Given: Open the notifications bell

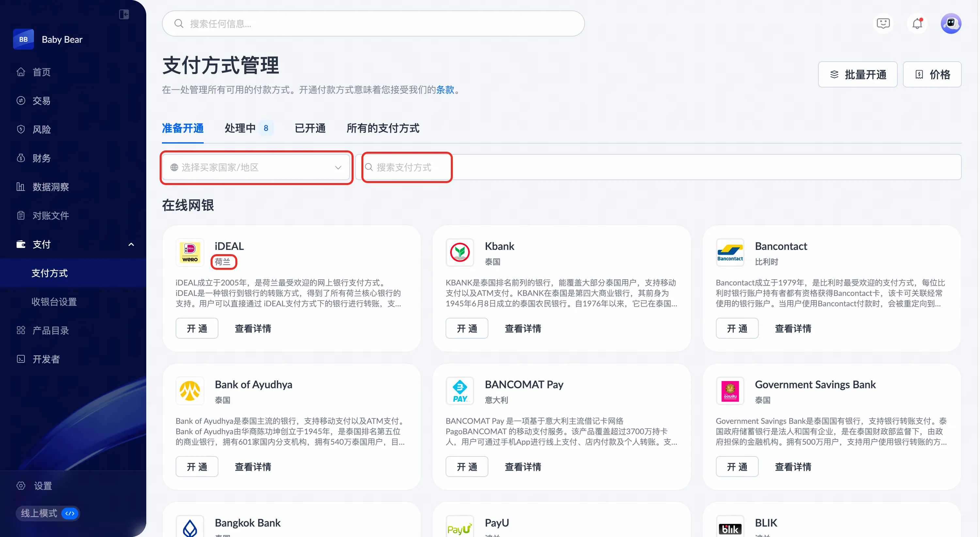Looking at the screenshot, I should (x=917, y=23).
